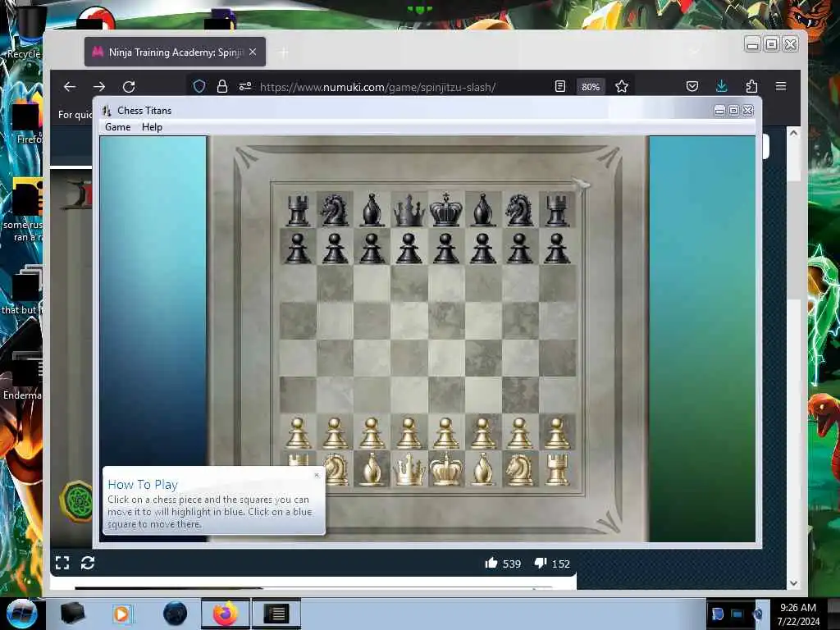840x630 pixels.
Task: View site security padlock info
Action: point(221,86)
